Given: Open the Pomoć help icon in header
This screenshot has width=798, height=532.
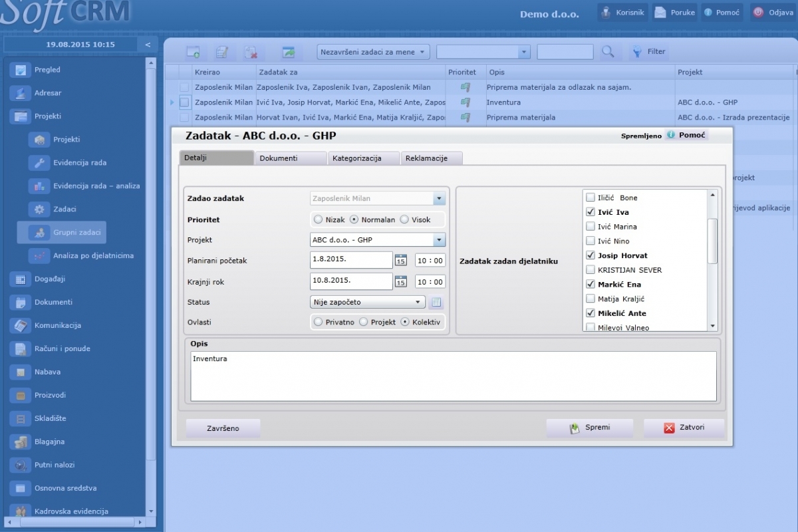Looking at the screenshot, I should pos(708,13).
